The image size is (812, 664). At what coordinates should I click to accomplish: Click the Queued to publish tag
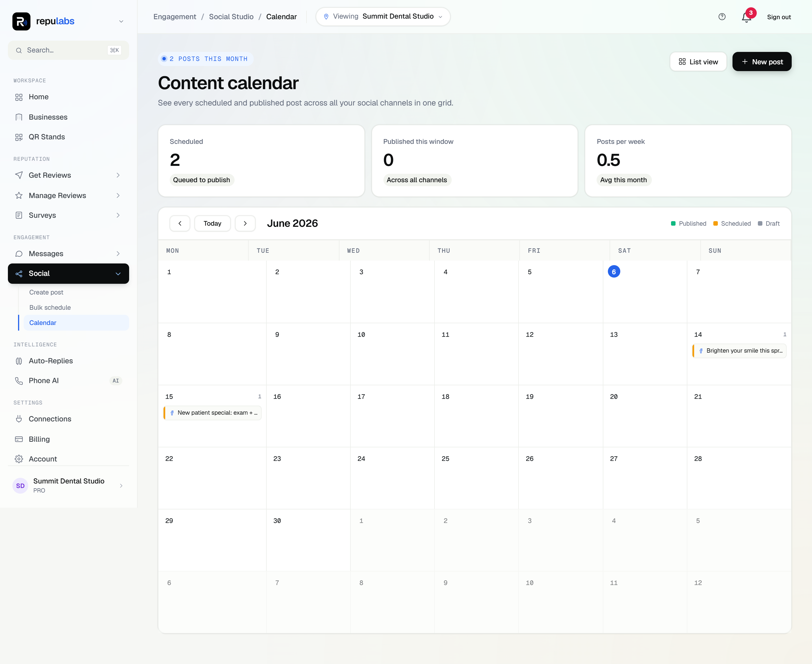pyautogui.click(x=202, y=180)
